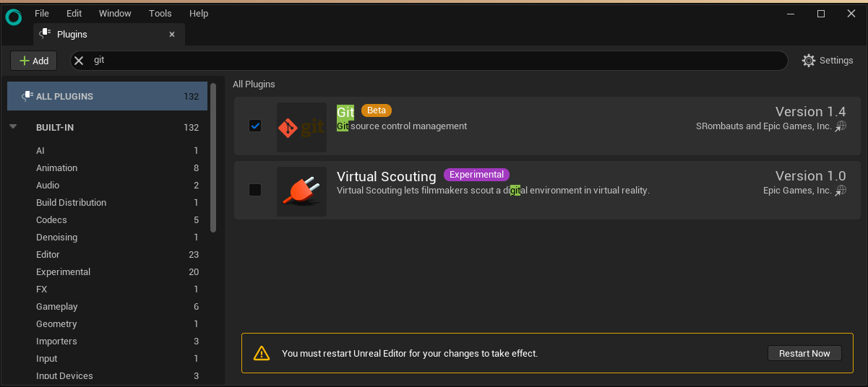Open the Window menu
The image size is (868, 387).
point(115,13)
